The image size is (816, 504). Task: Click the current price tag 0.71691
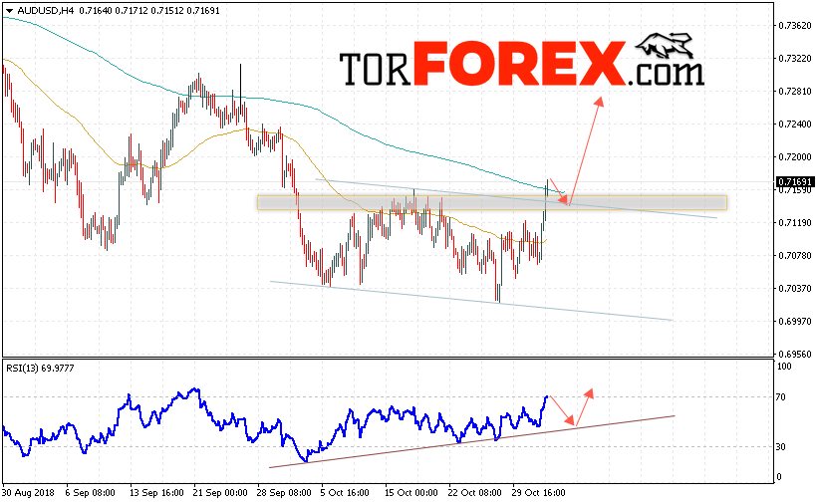click(x=794, y=181)
